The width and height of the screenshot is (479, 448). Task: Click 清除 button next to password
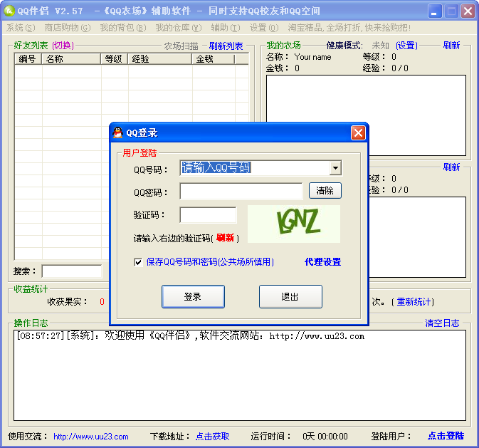pos(325,191)
